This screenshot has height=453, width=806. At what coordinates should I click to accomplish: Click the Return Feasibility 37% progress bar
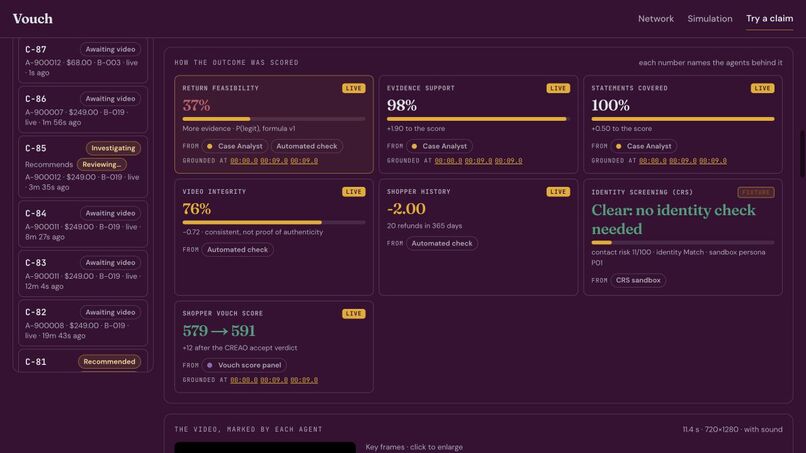[x=274, y=119]
